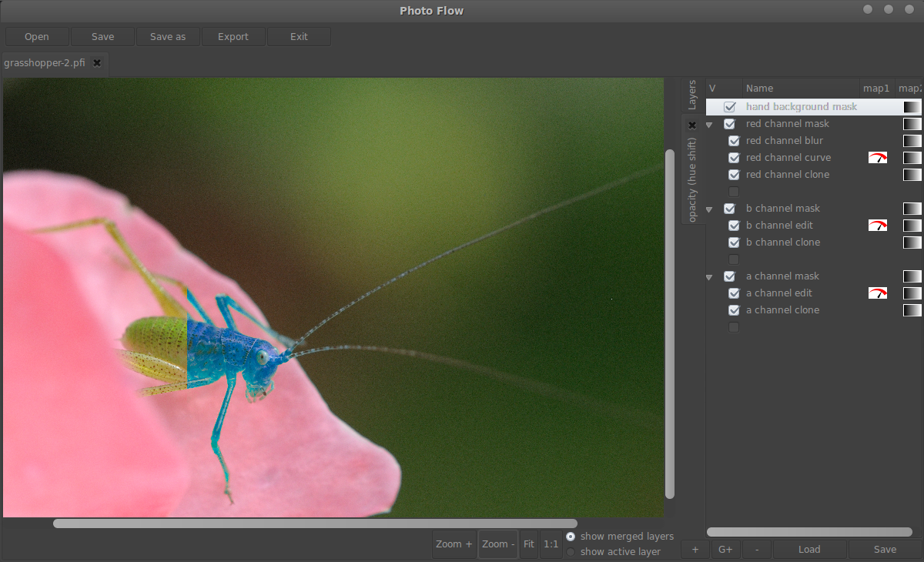The height and width of the screenshot is (562, 924).
Task: Click the gradient map thumbnail for hand background mask
Action: pos(912,106)
